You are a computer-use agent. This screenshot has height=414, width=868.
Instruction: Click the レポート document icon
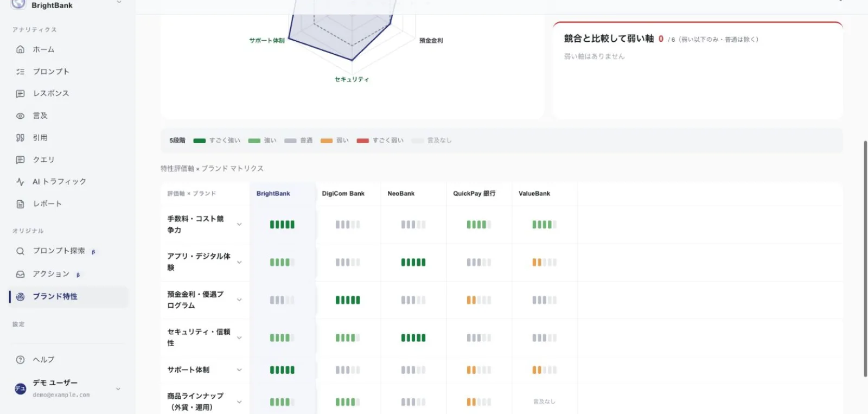pyautogui.click(x=20, y=204)
